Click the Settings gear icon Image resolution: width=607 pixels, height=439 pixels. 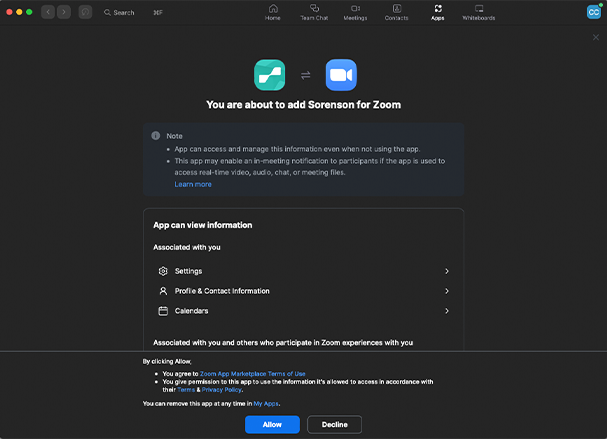pos(163,271)
